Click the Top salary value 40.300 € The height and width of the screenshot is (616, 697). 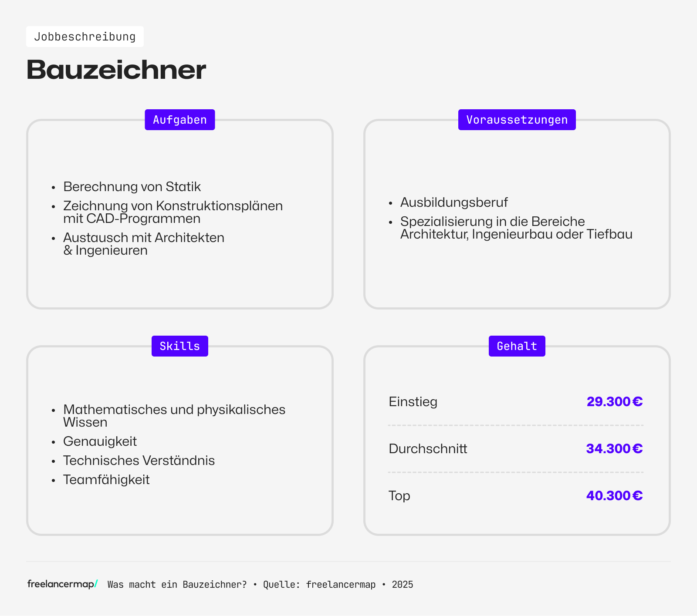[x=614, y=495]
